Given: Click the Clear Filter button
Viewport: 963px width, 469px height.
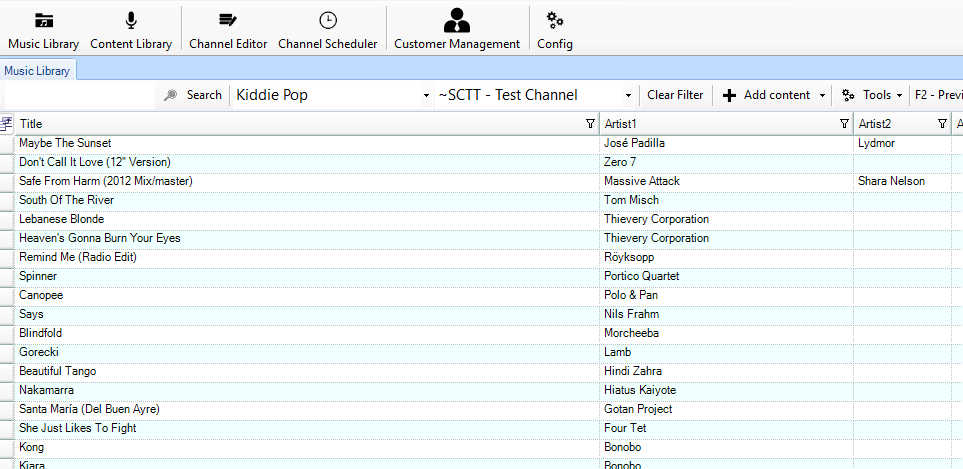Looking at the screenshot, I should pyautogui.click(x=675, y=95).
